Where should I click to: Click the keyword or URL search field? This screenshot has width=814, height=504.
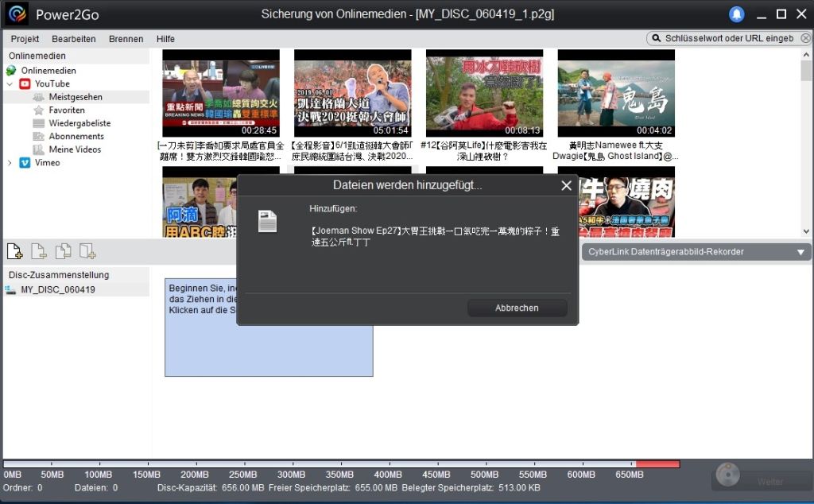click(x=728, y=38)
